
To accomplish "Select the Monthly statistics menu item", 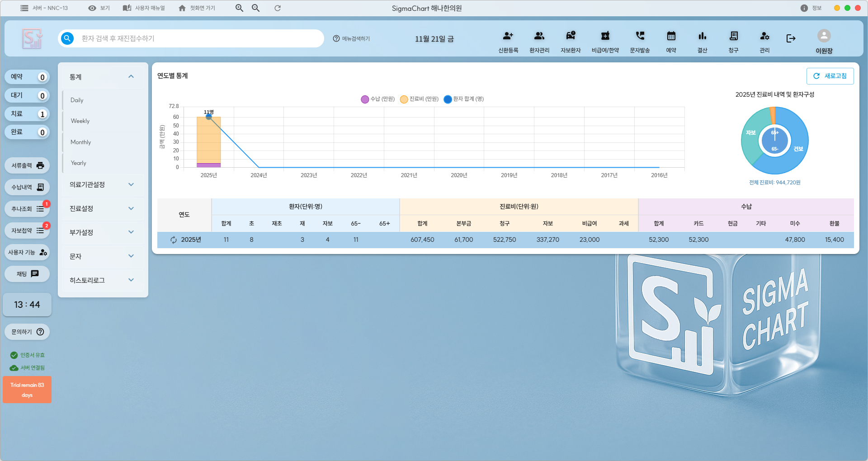I will [81, 142].
